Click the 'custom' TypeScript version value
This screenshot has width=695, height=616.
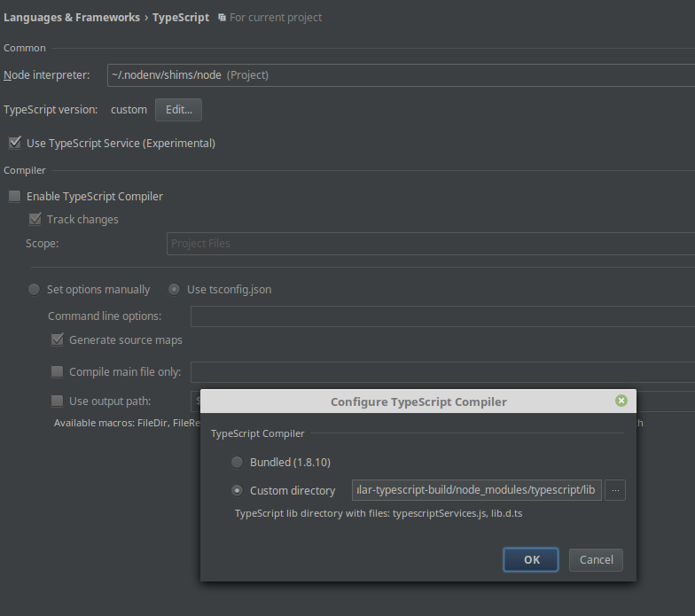129,110
